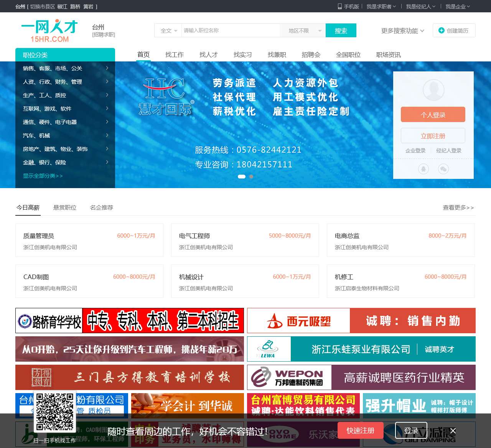
Task: Go to the 首页 nav tab
Action: pyautogui.click(x=143, y=55)
